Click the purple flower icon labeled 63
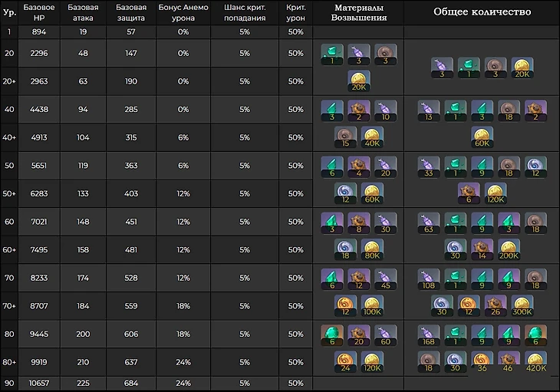Viewport: 560px width, 392px height. click(x=429, y=222)
